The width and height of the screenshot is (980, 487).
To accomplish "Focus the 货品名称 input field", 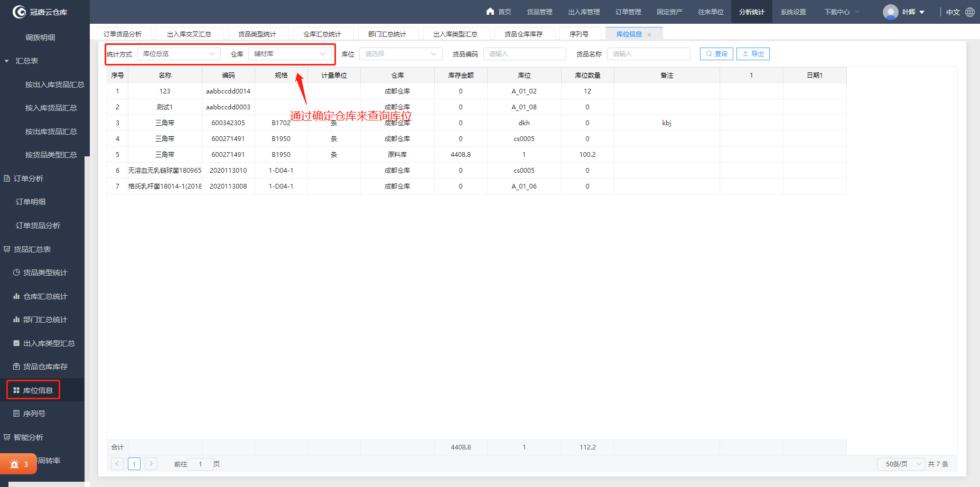I will click(x=649, y=54).
